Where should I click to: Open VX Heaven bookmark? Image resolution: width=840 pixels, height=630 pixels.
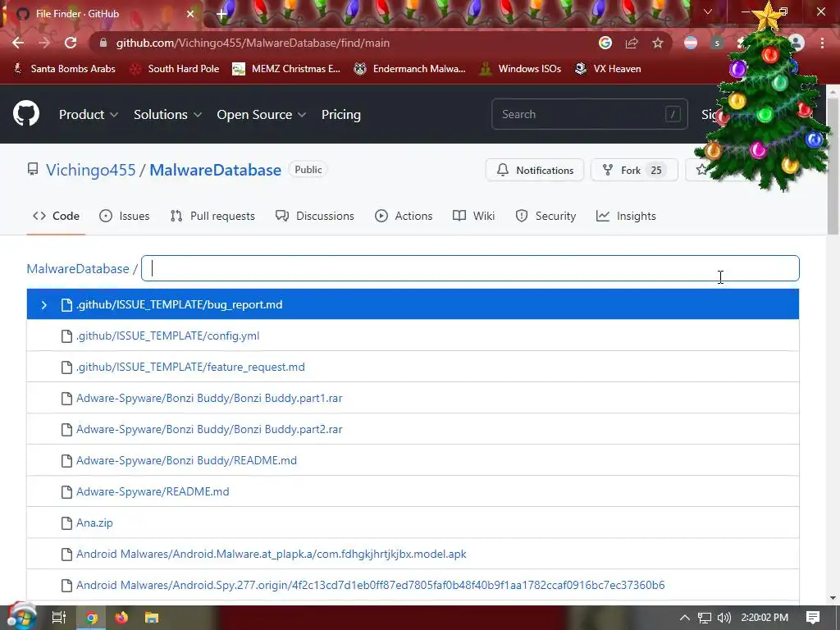click(608, 69)
